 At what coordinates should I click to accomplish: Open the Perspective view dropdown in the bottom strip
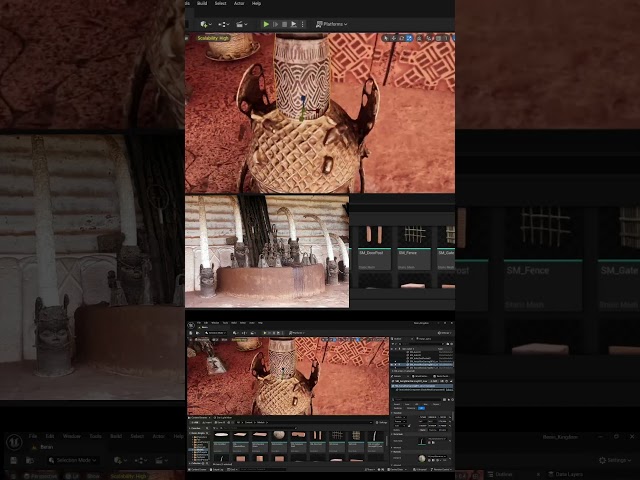tap(40, 476)
